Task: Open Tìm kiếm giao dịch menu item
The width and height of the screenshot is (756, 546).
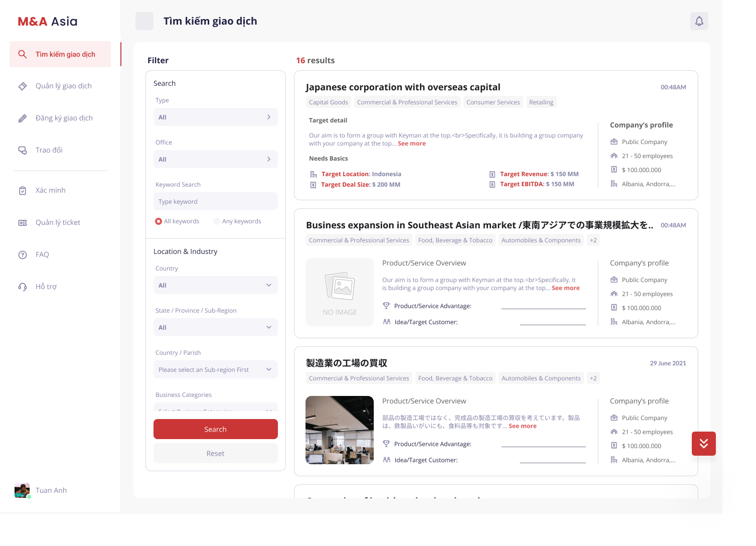Action: click(60, 54)
